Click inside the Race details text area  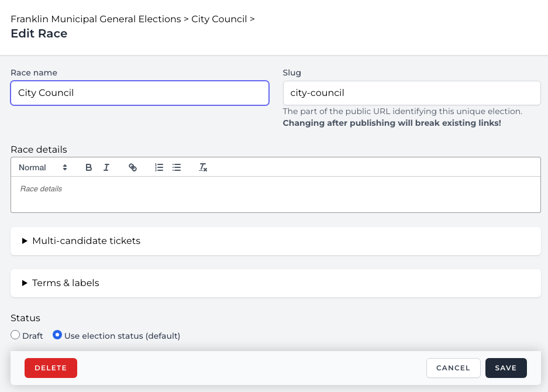click(275, 195)
